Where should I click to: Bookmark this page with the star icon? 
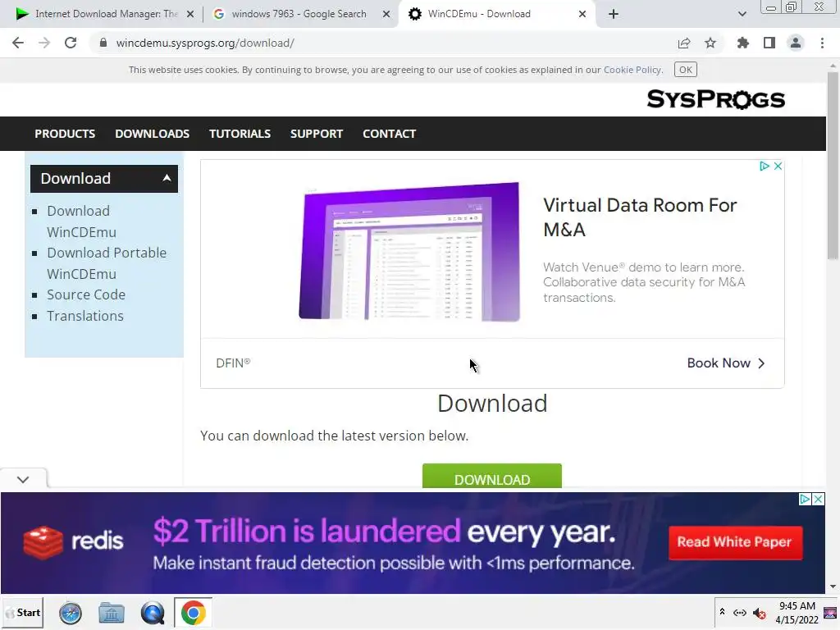710,43
